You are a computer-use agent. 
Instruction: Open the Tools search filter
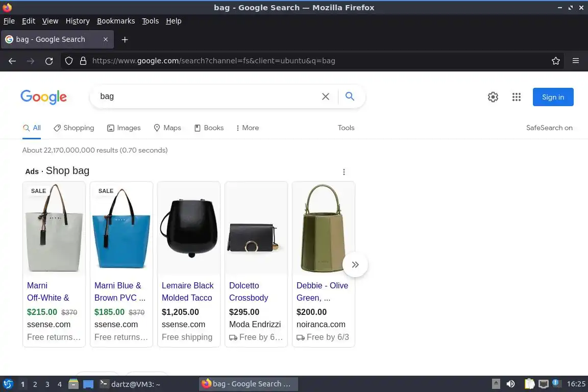click(x=346, y=128)
